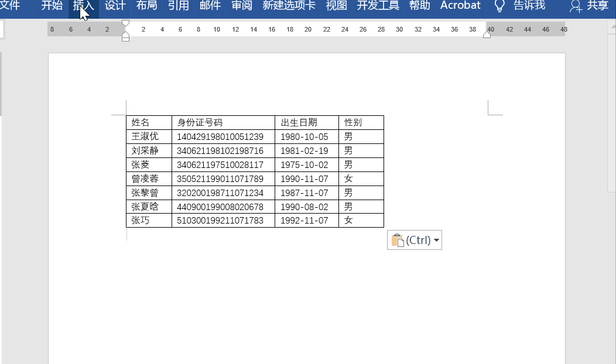Viewport: 616px width, 364px height.
Task: Switch to the 设计 tab
Action: 115,5
